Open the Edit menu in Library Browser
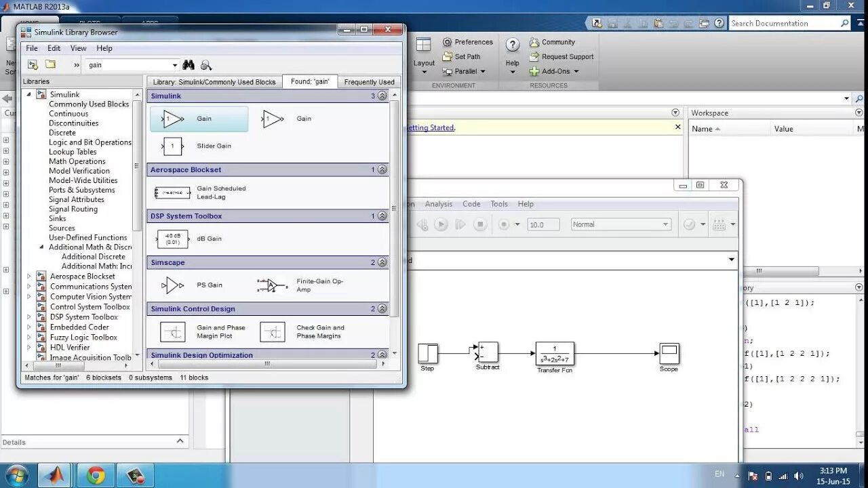 [x=54, y=48]
